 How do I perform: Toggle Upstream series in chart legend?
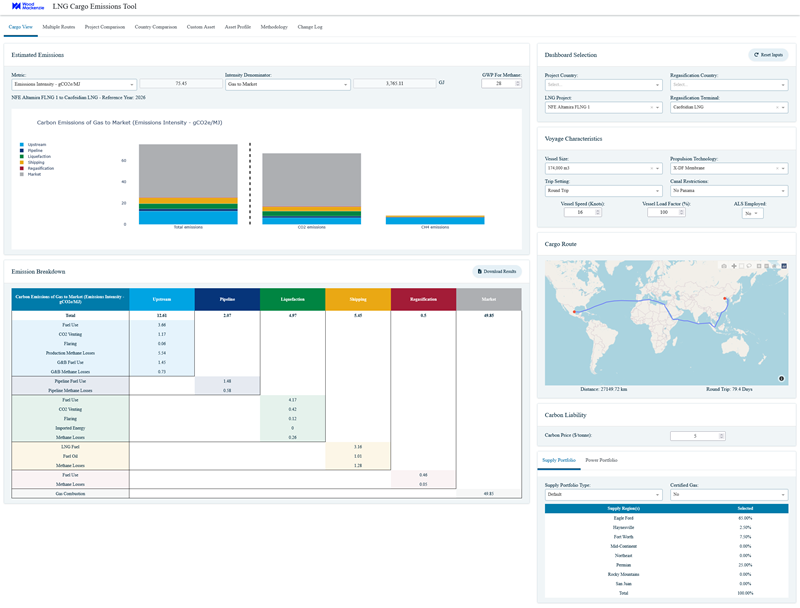32,145
